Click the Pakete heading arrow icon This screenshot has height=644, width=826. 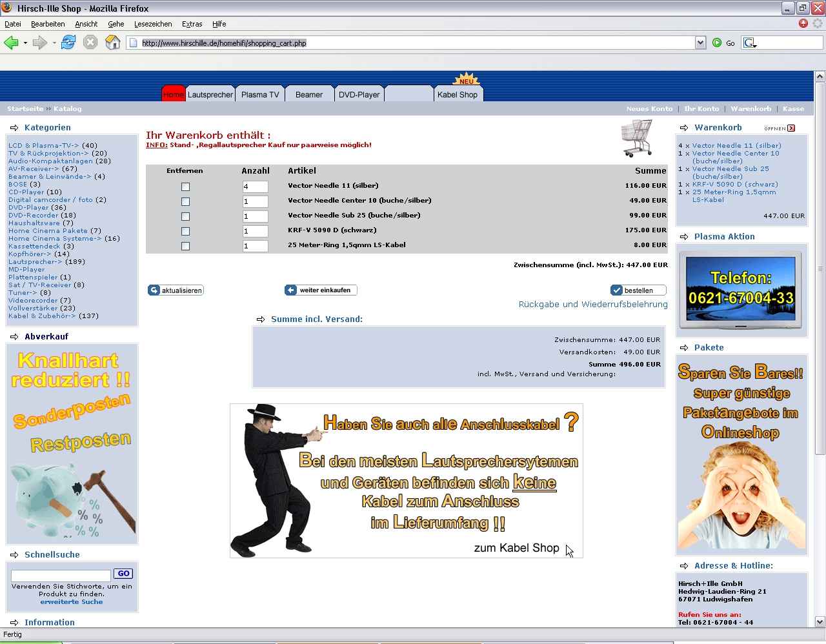click(684, 348)
